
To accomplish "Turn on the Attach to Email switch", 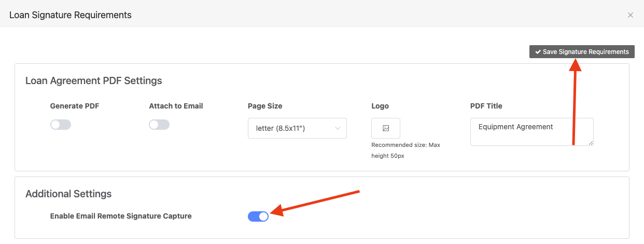I will (x=159, y=125).
